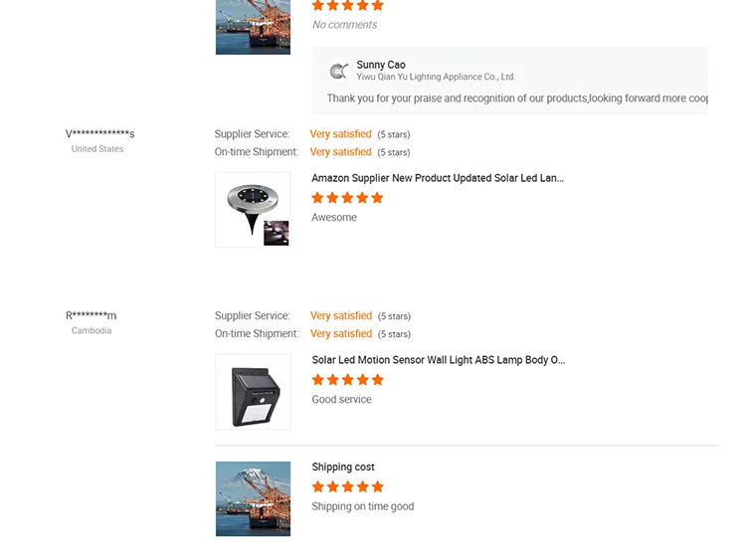
Task: Click the Sunny Cao supplier name
Action: 381,65
